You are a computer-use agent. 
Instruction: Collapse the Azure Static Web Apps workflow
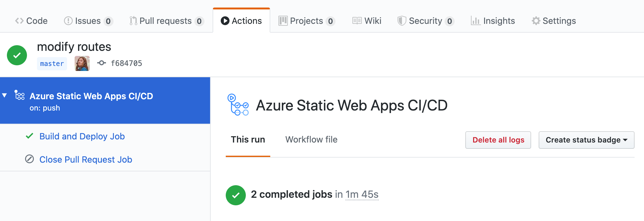pyautogui.click(x=4, y=95)
